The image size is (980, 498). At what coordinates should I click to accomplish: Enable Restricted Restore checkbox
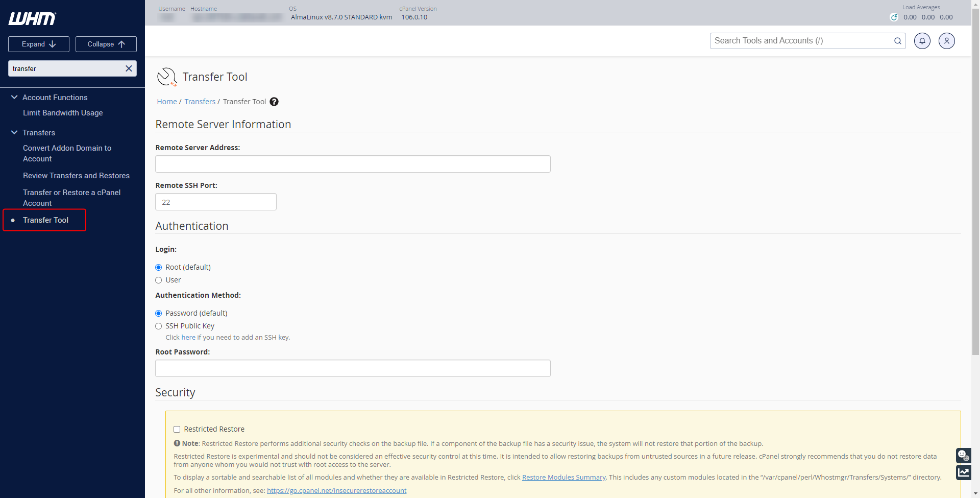[177, 429]
